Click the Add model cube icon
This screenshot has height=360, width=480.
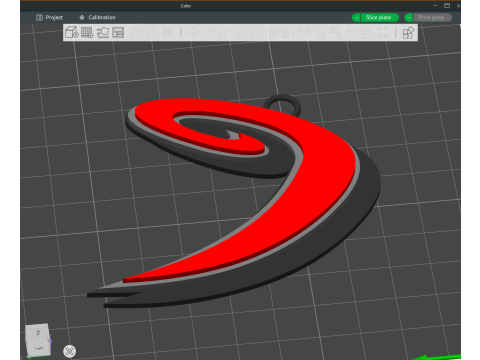point(71,33)
